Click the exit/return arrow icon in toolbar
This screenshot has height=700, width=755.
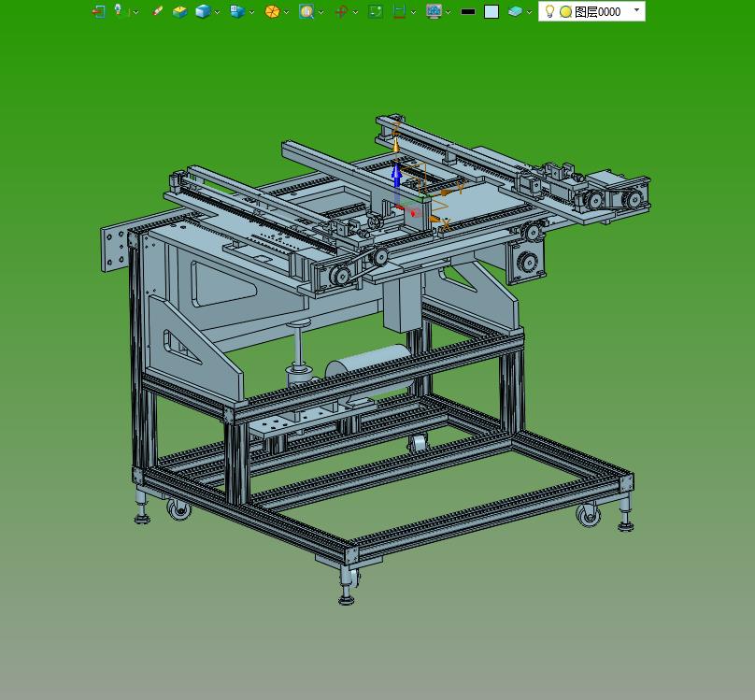tap(99, 11)
